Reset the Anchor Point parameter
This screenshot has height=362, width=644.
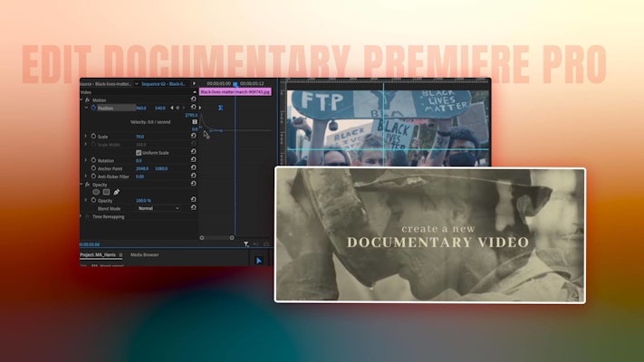193,167
